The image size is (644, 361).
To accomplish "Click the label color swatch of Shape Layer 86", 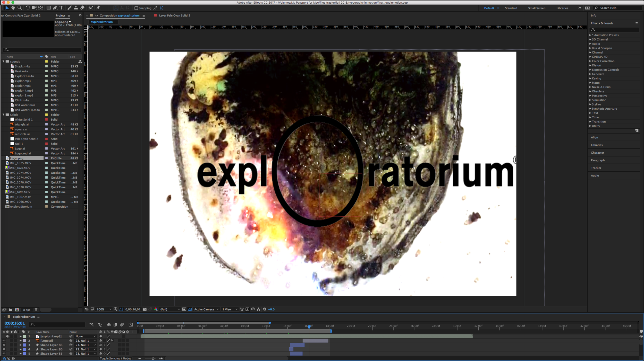I will (24, 345).
